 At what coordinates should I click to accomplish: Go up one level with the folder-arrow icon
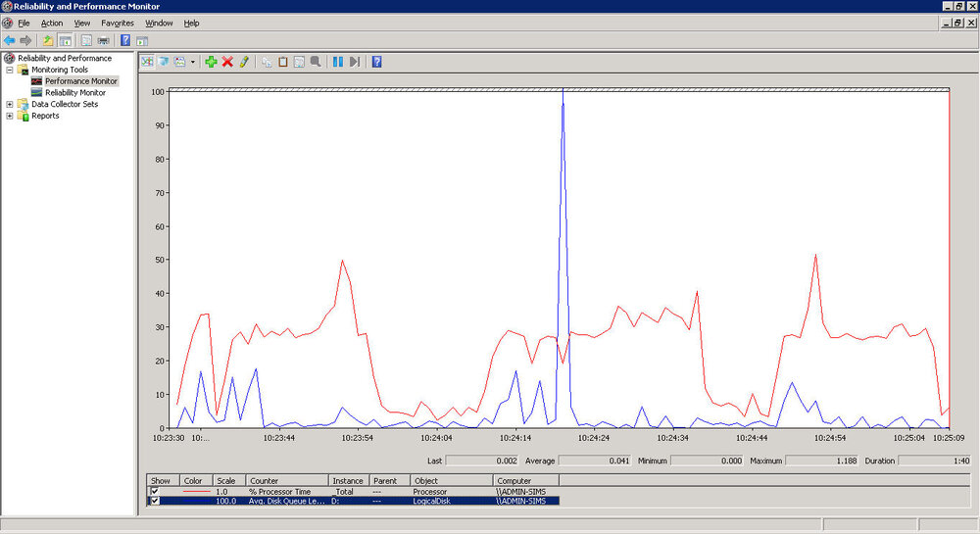click(47, 40)
